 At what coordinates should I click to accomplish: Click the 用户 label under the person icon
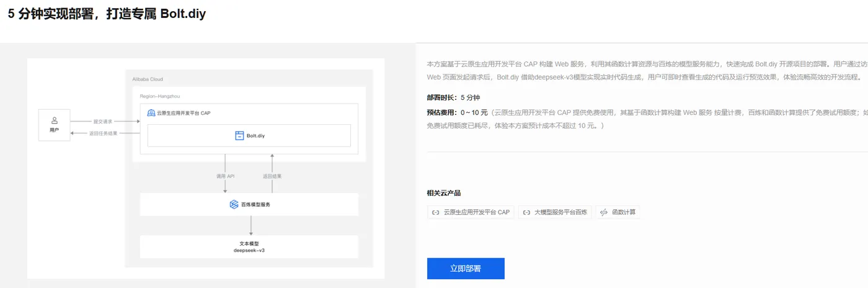click(55, 130)
